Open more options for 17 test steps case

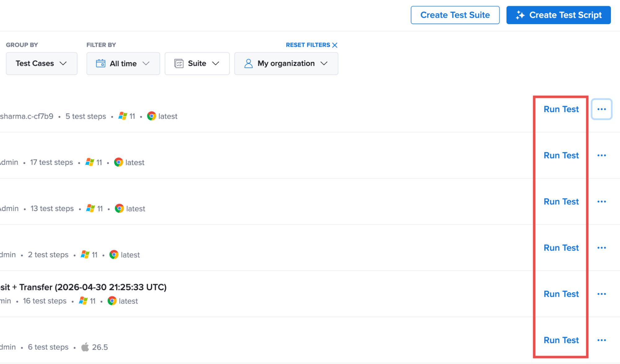[x=601, y=155]
